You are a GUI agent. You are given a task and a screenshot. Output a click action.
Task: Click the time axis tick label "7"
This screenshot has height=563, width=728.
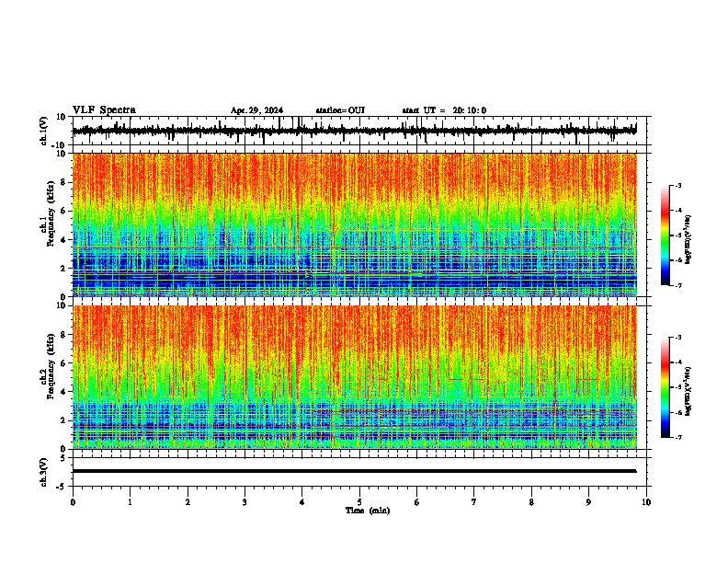tap(474, 502)
